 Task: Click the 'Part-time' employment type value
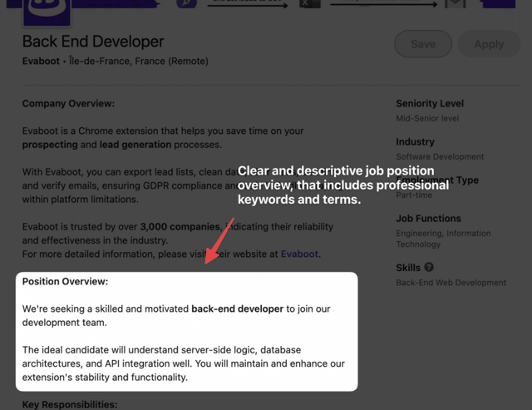pos(414,195)
